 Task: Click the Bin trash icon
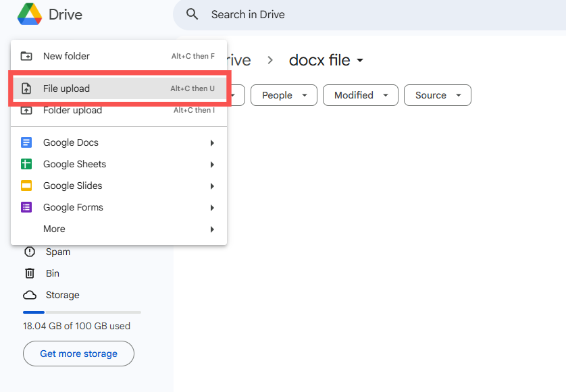point(30,273)
